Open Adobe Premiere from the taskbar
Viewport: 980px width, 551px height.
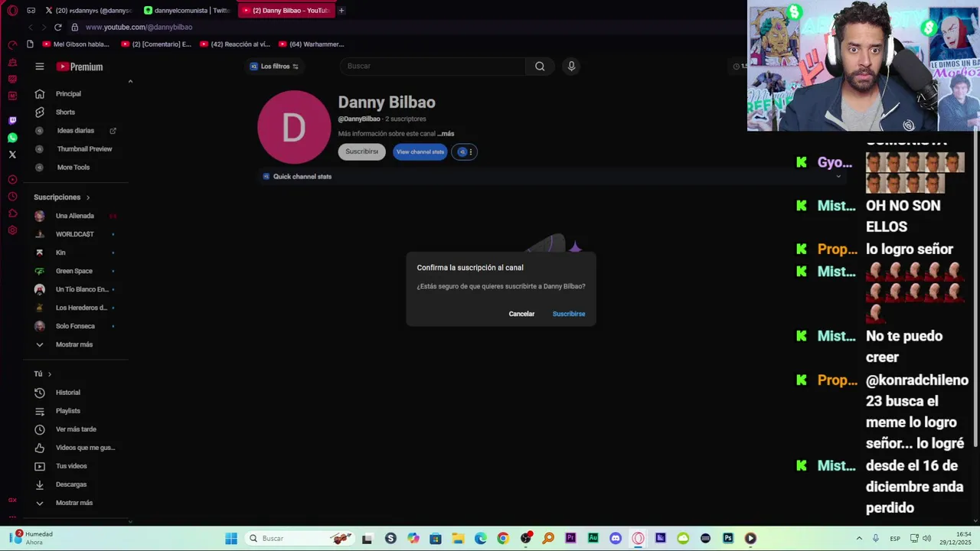(x=570, y=538)
